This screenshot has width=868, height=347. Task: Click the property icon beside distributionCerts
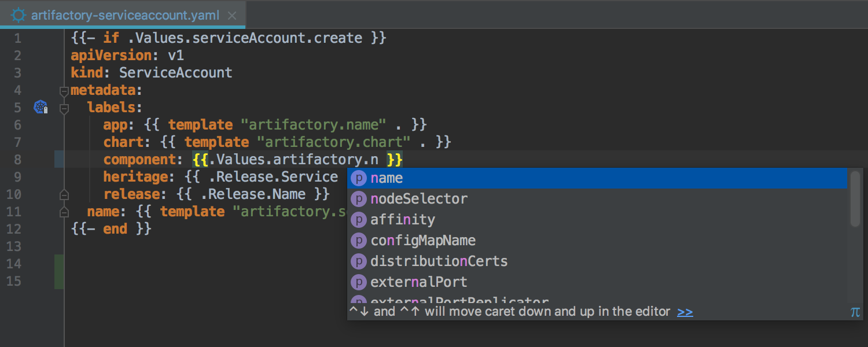click(x=359, y=261)
